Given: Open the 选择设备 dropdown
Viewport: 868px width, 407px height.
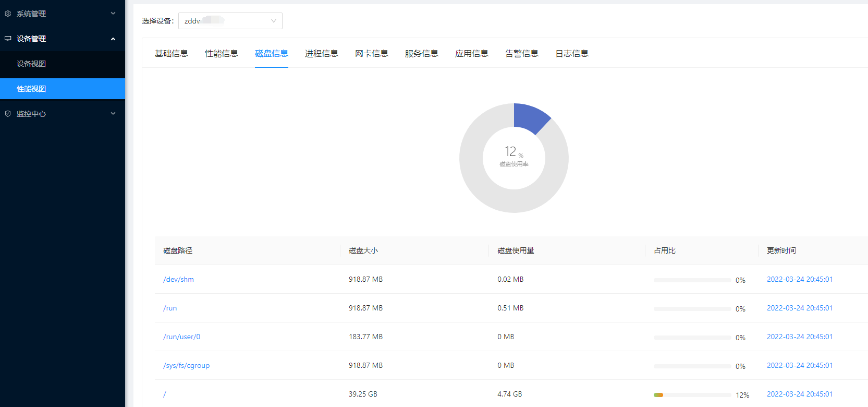Looking at the screenshot, I should pos(230,21).
